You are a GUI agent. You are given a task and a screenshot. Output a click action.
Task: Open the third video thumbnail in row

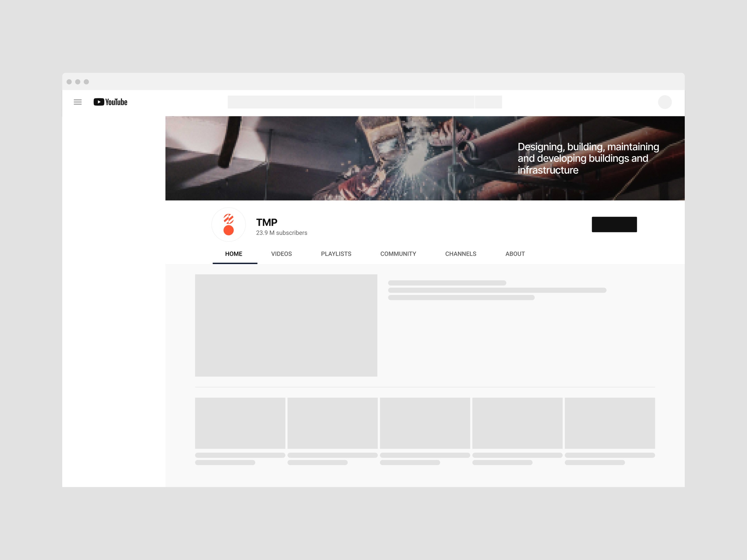coord(425,423)
